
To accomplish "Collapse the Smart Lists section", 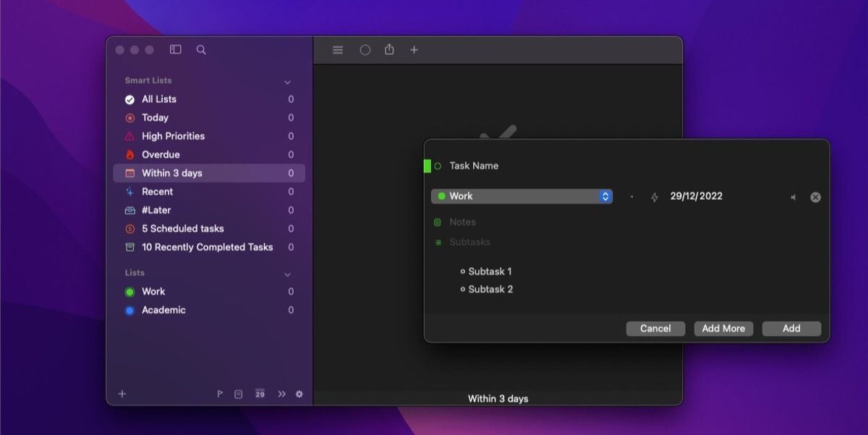I will point(287,83).
